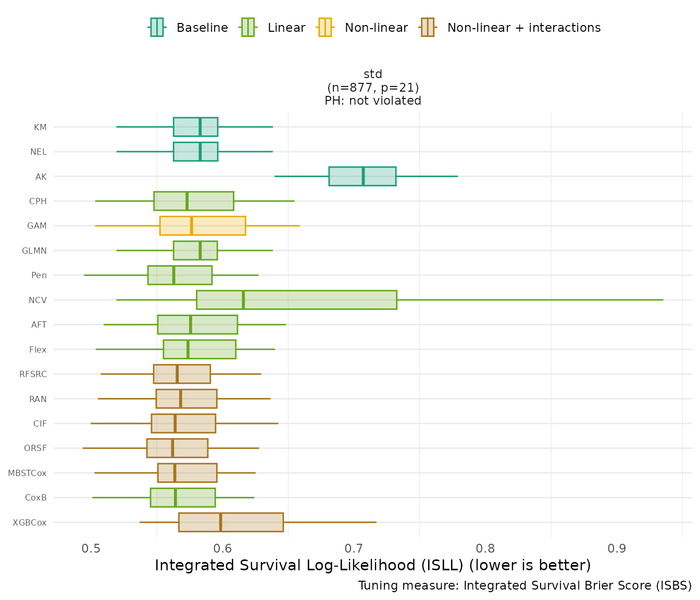Click the "PH: not violated" facet title
Viewport: 700px width, 600px height.
click(372, 101)
